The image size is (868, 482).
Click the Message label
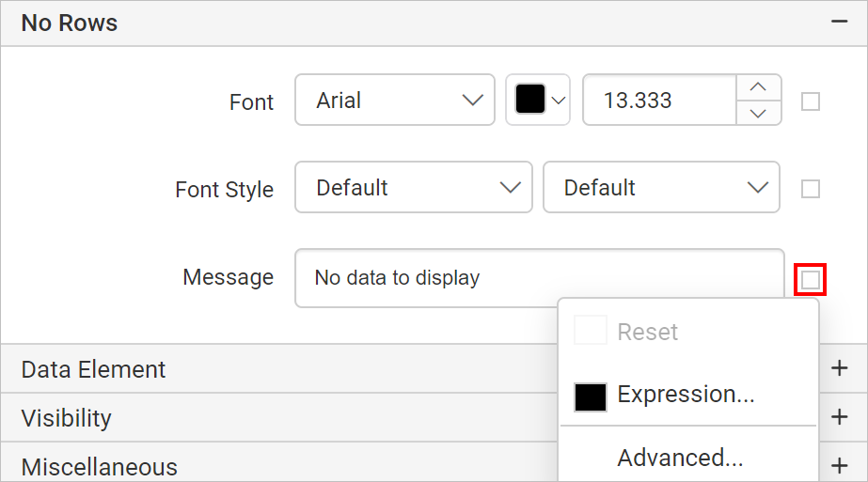click(229, 276)
